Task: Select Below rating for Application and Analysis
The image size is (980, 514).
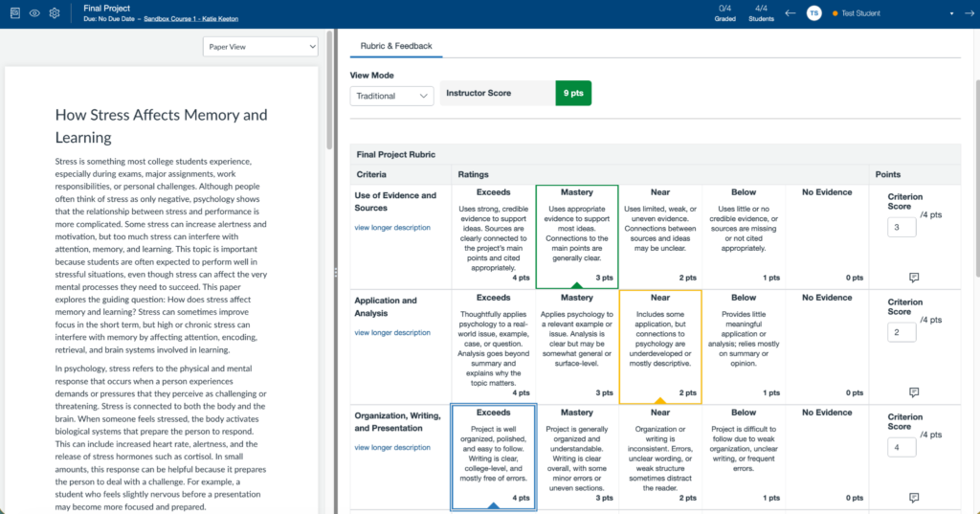Action: tap(744, 347)
